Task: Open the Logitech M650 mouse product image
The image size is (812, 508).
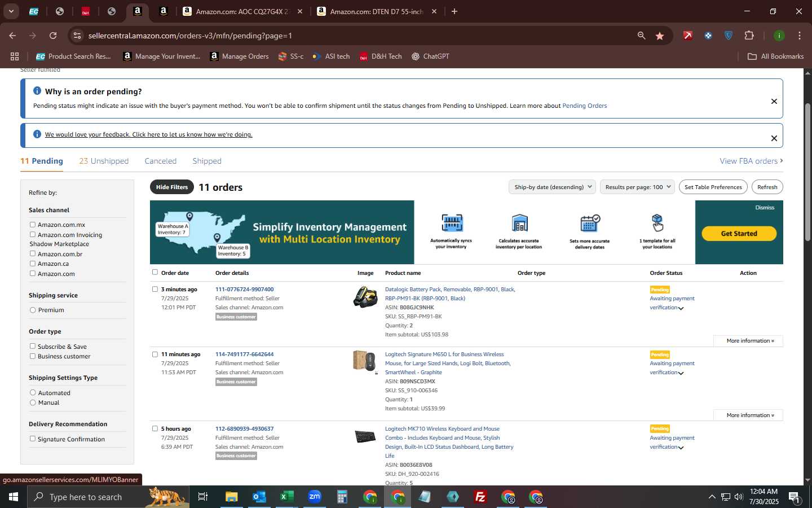Action: point(365,361)
